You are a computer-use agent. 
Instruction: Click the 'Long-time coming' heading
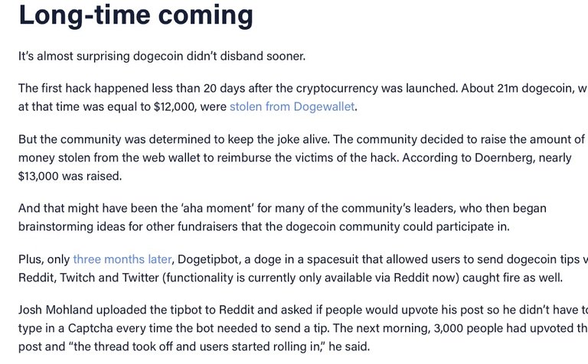point(136,16)
